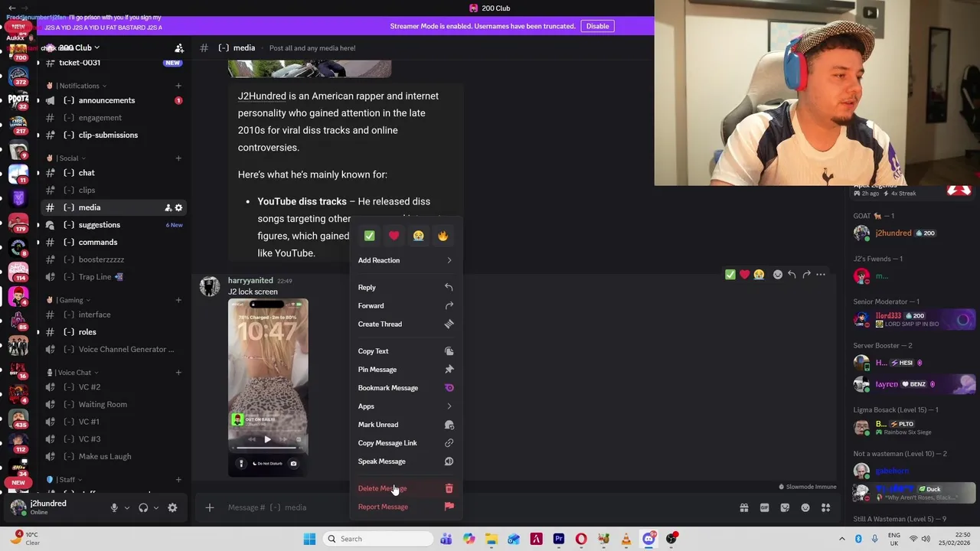Open the J2 lock screen video thumbnail

(x=268, y=387)
